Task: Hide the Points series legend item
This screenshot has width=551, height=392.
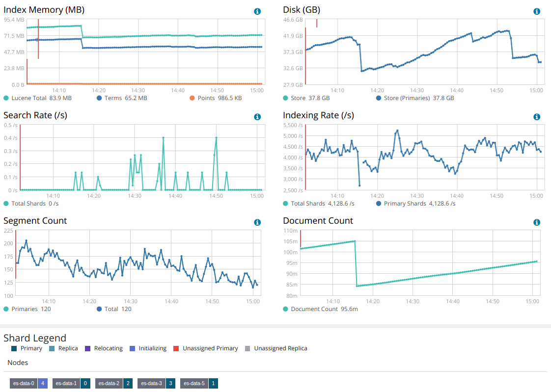Action: tap(215, 98)
